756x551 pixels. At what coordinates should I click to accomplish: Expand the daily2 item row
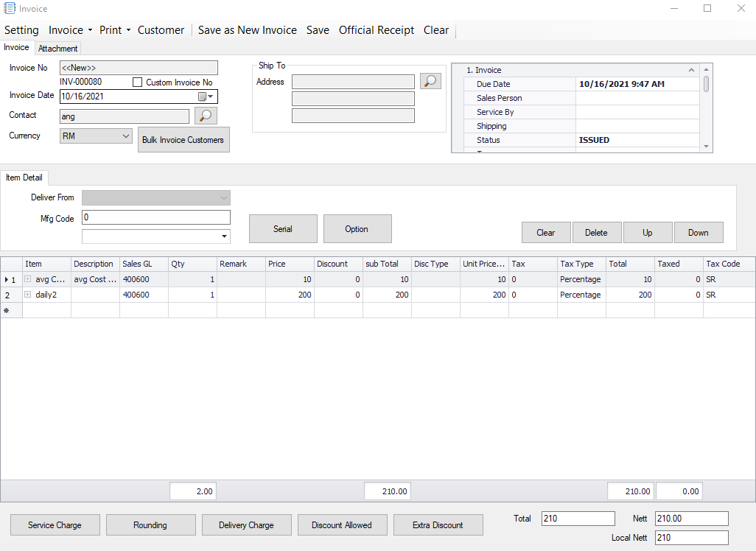(28, 295)
